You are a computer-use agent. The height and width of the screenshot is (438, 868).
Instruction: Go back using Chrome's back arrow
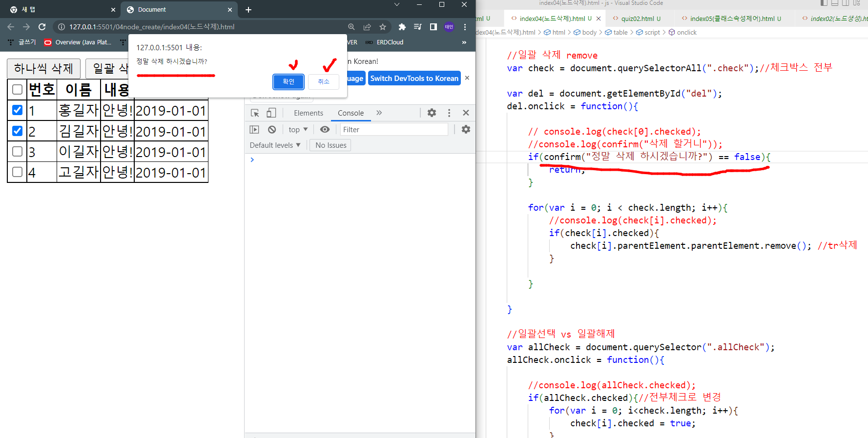[11, 27]
